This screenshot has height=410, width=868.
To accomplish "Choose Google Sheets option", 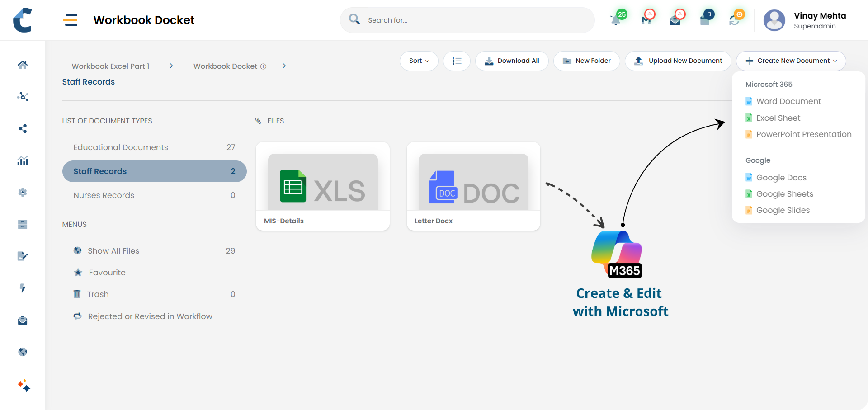I will [x=784, y=194].
